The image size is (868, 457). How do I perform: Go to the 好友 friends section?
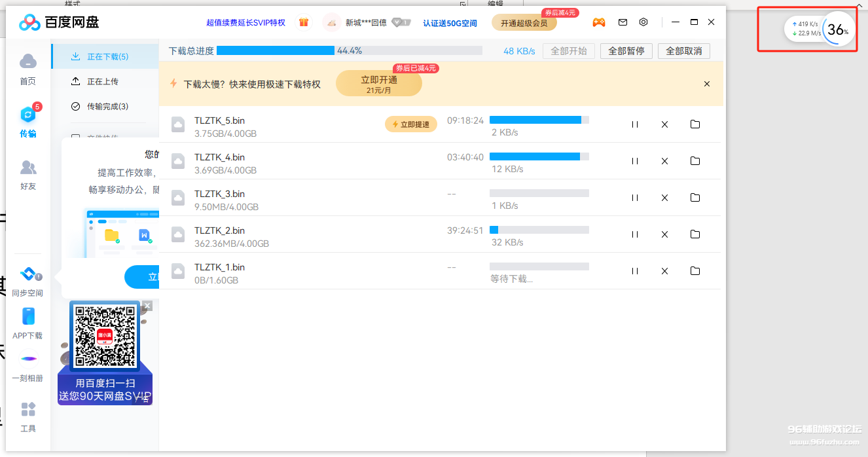coord(27,175)
